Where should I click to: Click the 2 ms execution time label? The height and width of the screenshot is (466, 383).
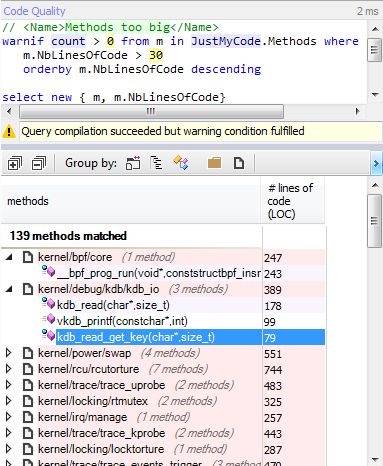(368, 11)
